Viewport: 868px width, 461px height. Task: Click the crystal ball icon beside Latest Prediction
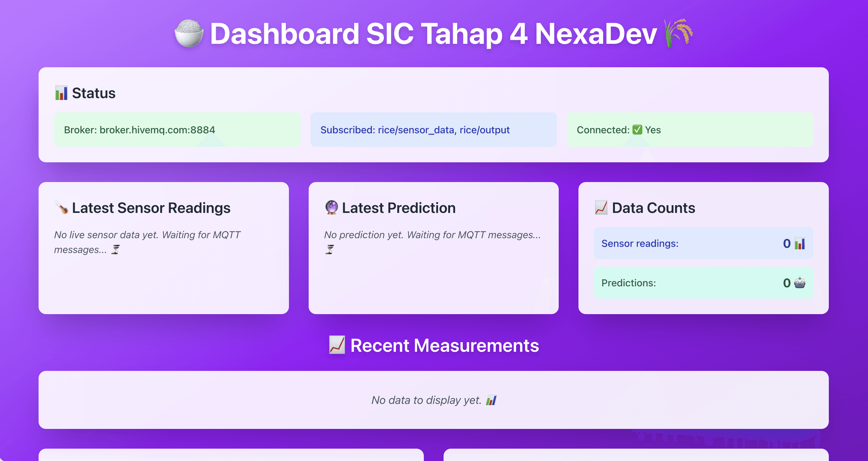click(332, 207)
